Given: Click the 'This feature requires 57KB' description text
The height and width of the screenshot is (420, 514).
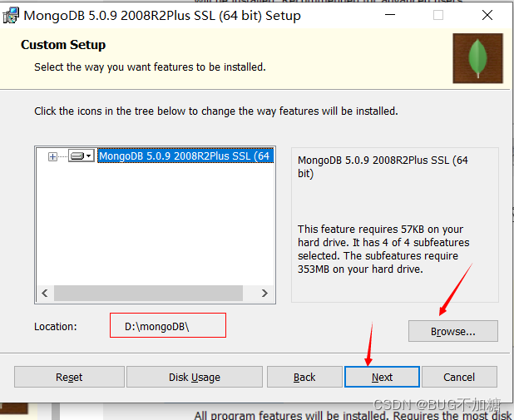Looking at the screenshot, I should [x=383, y=249].
